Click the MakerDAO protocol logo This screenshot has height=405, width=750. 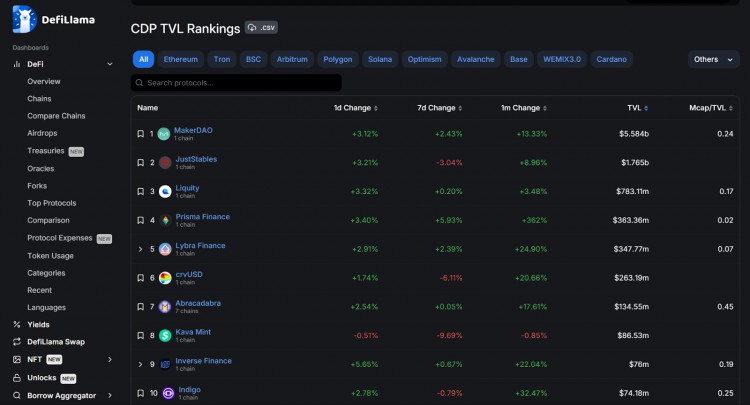pyautogui.click(x=165, y=134)
